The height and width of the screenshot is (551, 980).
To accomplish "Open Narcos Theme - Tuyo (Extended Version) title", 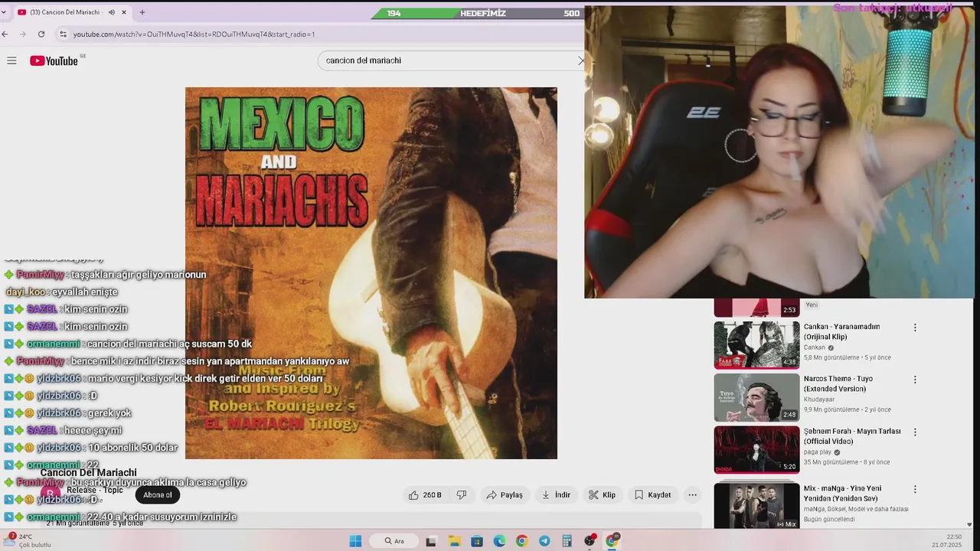I will (x=838, y=383).
